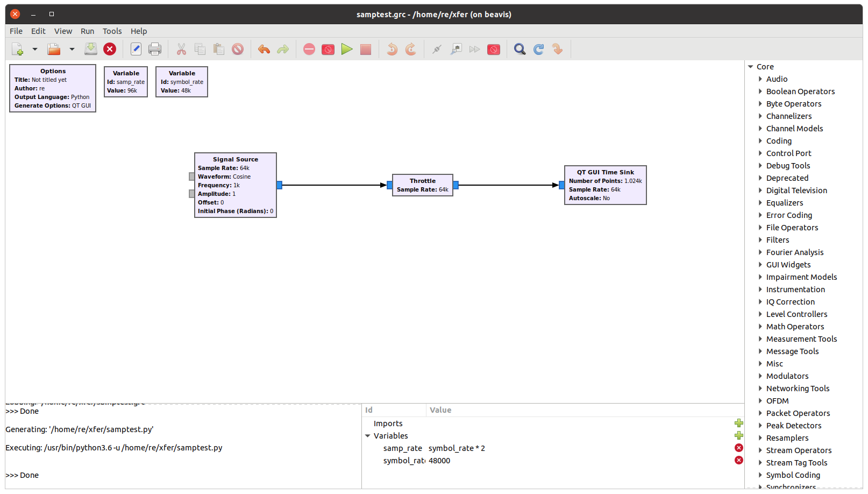Open the Run menu
The height and width of the screenshot is (494, 868).
(x=87, y=31)
